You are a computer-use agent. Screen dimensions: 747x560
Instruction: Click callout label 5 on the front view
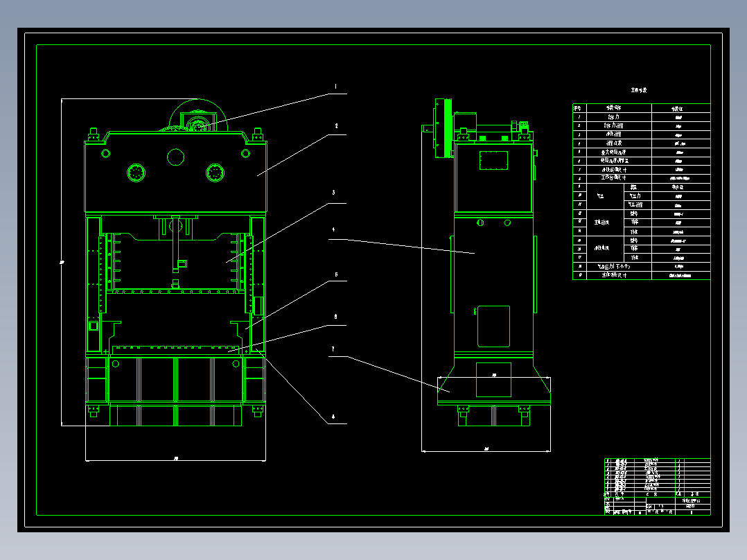click(336, 274)
